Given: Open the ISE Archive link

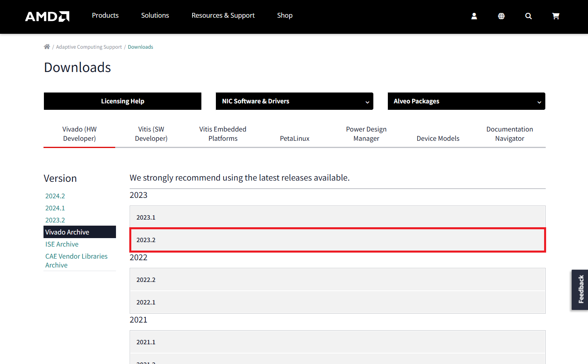Looking at the screenshot, I should 62,244.
